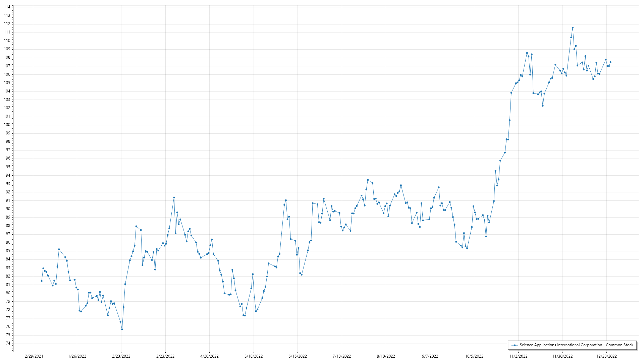Screen dimensions: 644x362
Task: Click the Science Applications International Corporation legend label
Action: point(576,345)
